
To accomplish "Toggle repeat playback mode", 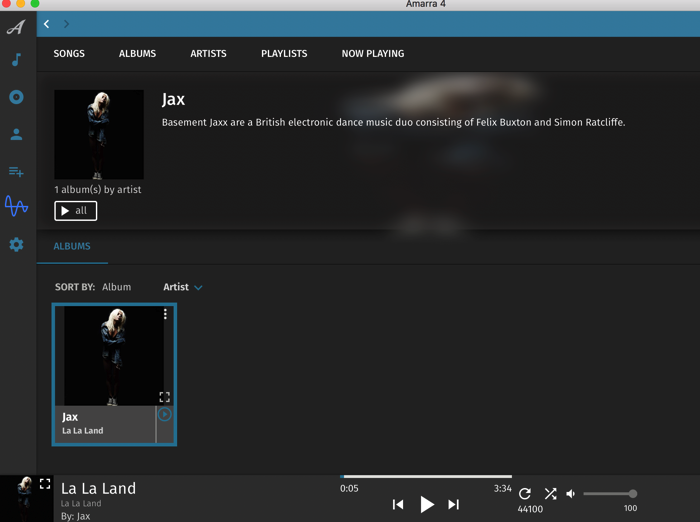I will [525, 494].
